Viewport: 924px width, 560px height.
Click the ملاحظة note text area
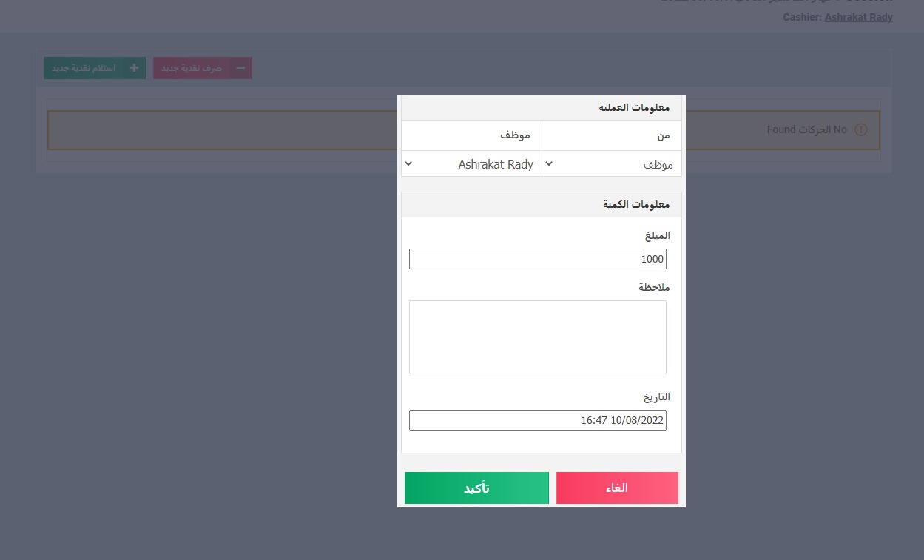538,337
